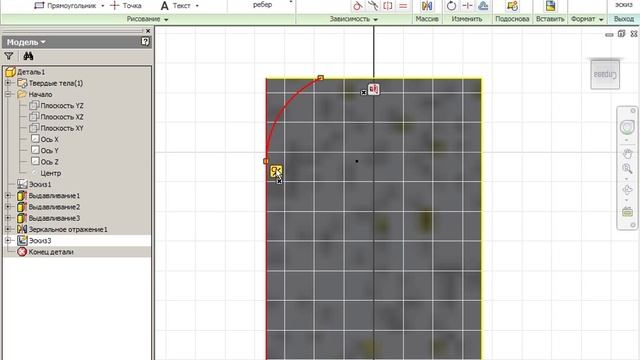Screen dimensions: 640x360
Task: Click the rotate icon in Изменить panel
Action: point(451,6)
